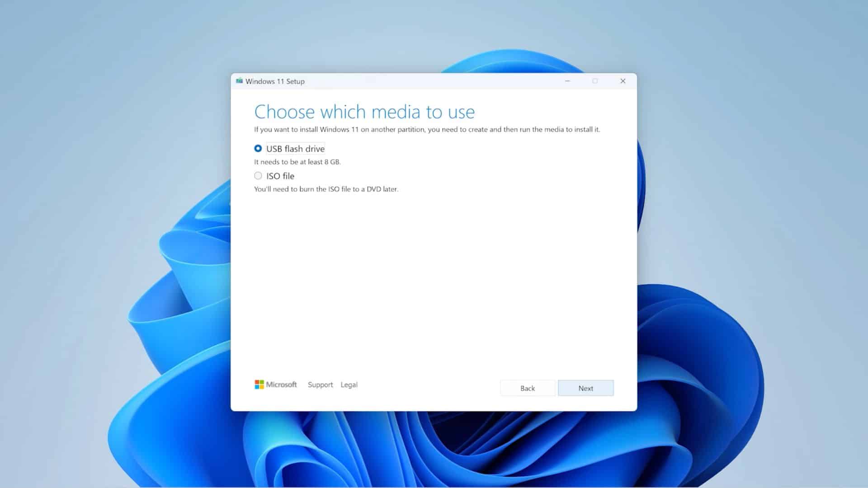The image size is (868, 488).
Task: Click the Windows 11 Setup close button
Action: [623, 80]
